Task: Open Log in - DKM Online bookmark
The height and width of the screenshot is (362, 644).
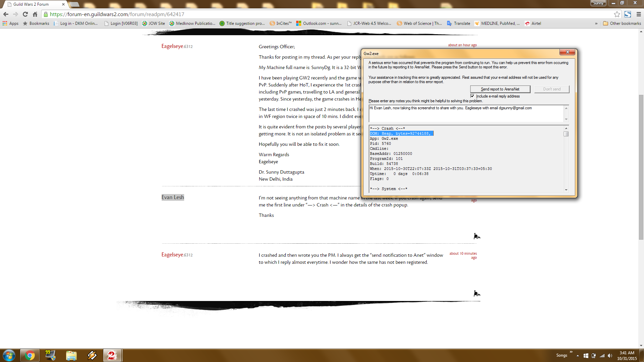Action: (x=76, y=23)
